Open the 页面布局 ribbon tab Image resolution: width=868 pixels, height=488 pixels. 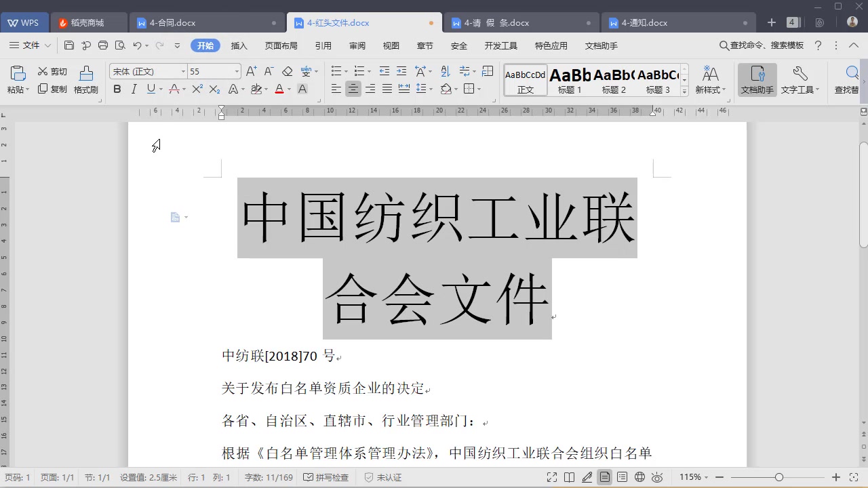click(281, 46)
